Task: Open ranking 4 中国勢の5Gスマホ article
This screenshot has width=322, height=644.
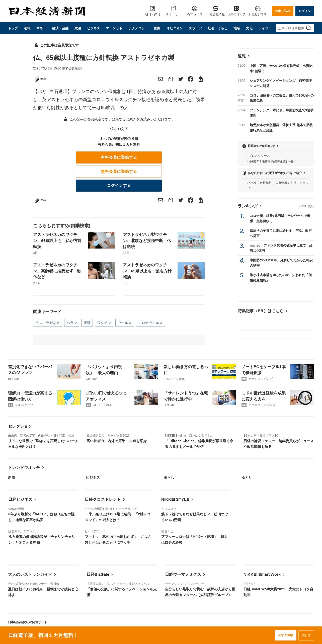Action: click(x=281, y=263)
